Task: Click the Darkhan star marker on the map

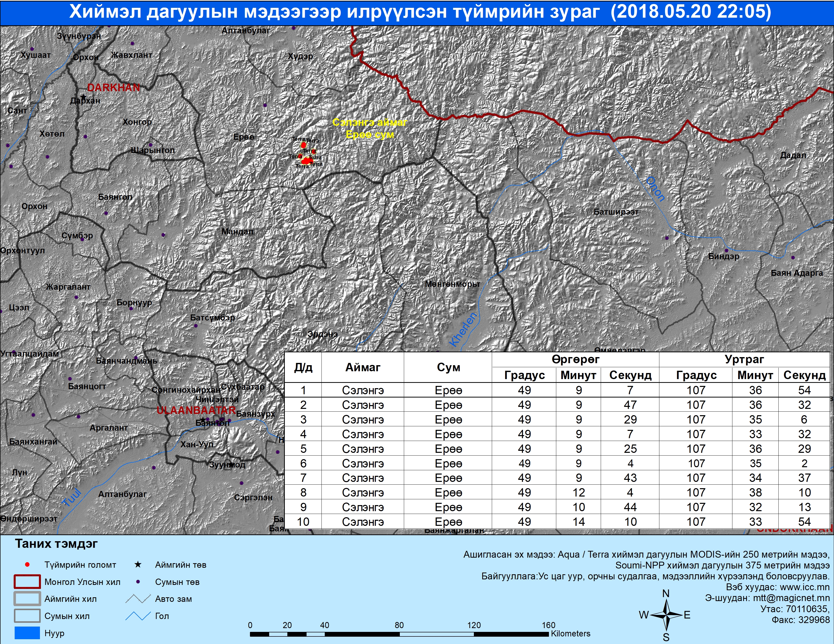Action: 83,97
